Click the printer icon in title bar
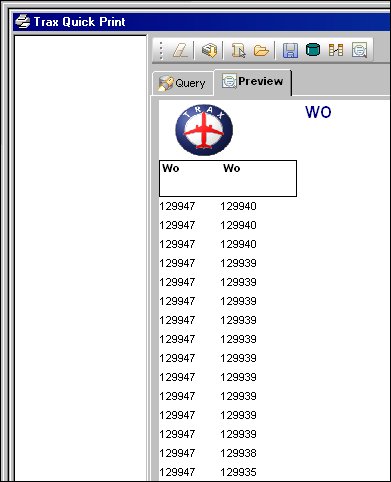This screenshot has width=391, height=482. tap(22, 22)
